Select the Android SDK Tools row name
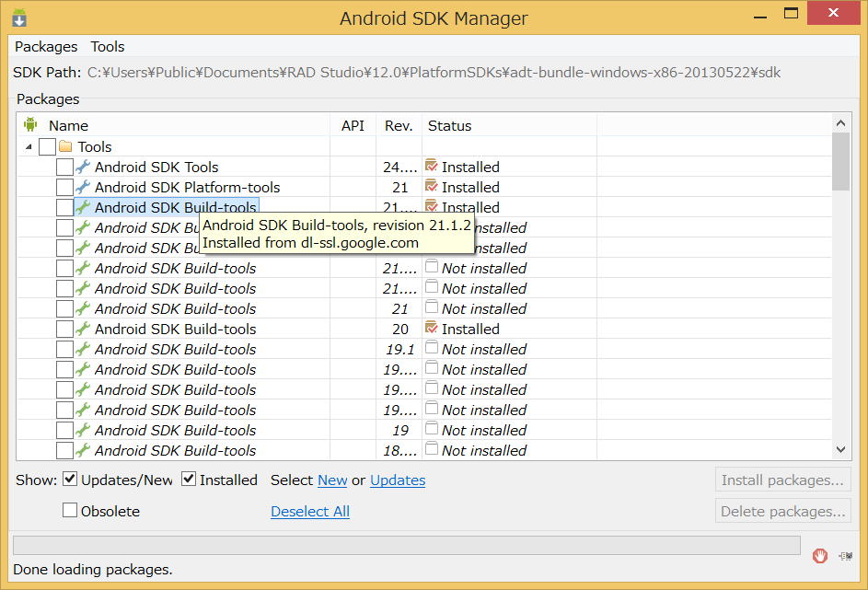 click(156, 167)
